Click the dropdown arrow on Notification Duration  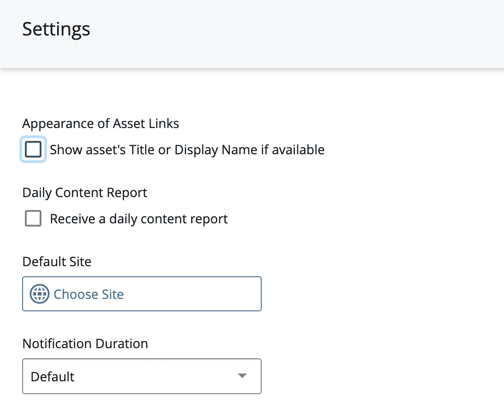coord(242,376)
